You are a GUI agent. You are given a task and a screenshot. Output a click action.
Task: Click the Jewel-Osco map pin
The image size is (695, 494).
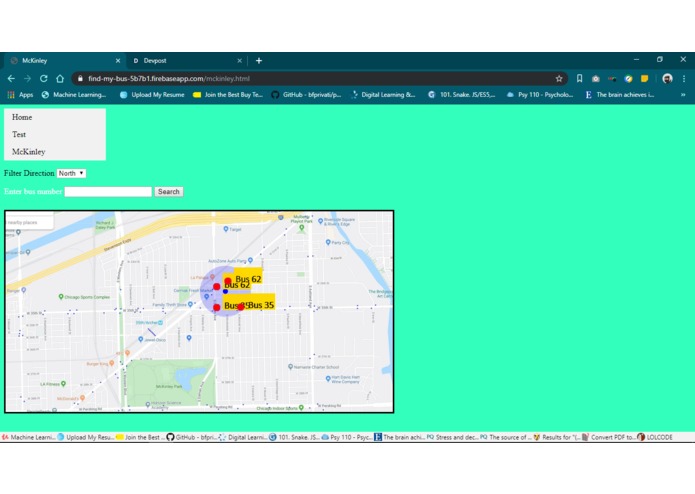[141, 339]
